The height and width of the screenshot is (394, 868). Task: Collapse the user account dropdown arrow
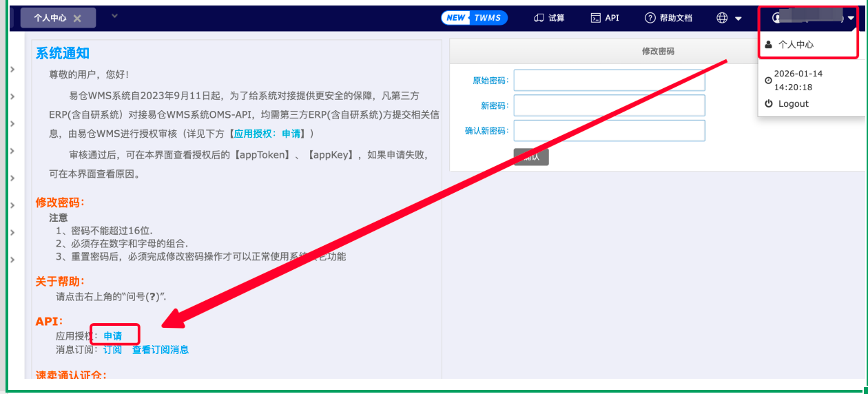851,19
